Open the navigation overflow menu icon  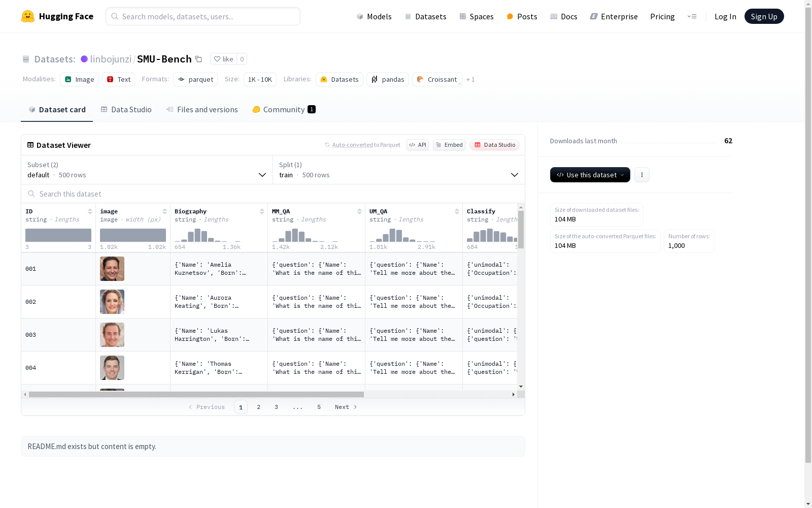692,16
